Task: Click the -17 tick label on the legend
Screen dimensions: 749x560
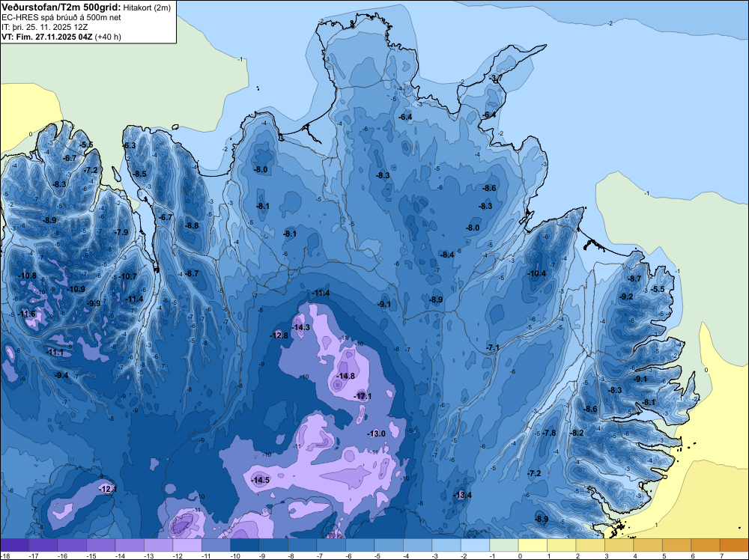Action: [33, 556]
